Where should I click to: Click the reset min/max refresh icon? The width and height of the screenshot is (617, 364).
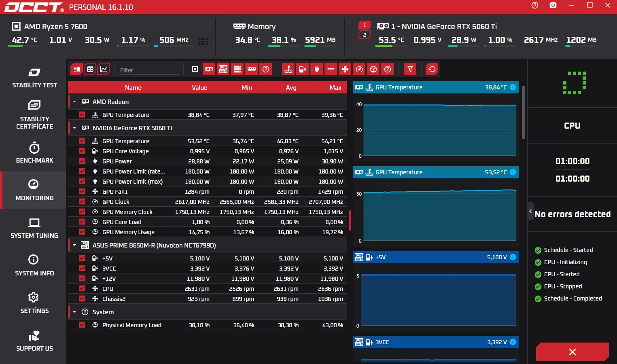coord(432,69)
